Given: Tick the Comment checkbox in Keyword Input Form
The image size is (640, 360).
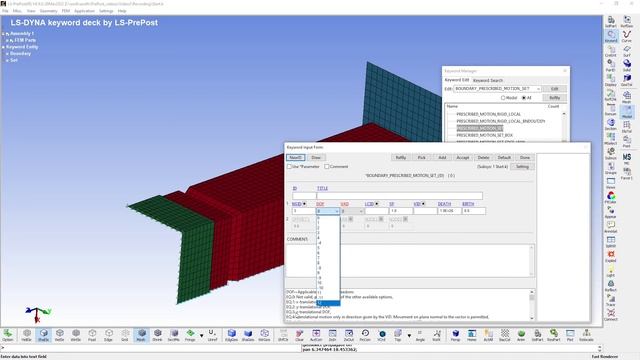Looking at the screenshot, I should (327, 167).
